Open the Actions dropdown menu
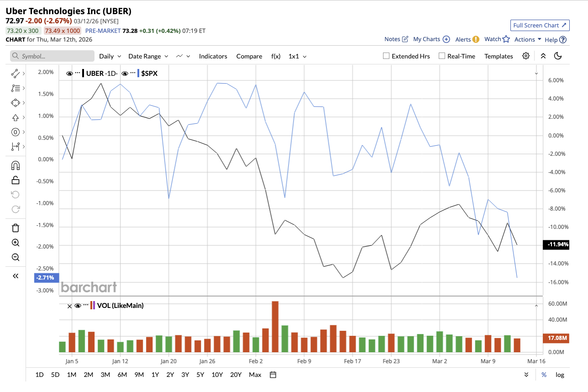Viewport: 588px width, 392px height. 528,39
